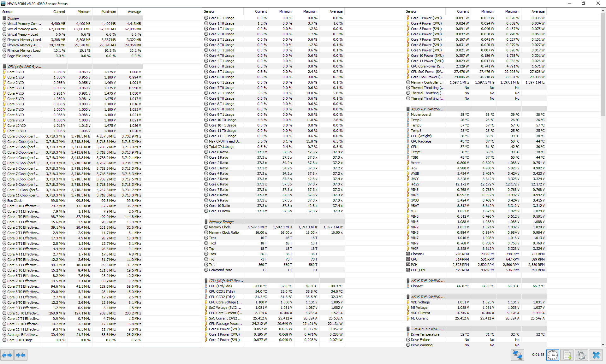Click the clock reset timer button
The image size is (606, 364).
click(x=552, y=355)
